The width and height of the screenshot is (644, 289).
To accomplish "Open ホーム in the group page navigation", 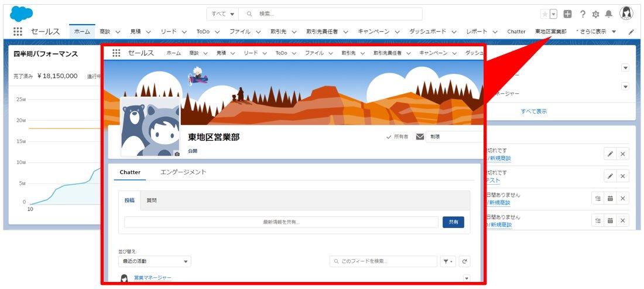I will (173, 53).
